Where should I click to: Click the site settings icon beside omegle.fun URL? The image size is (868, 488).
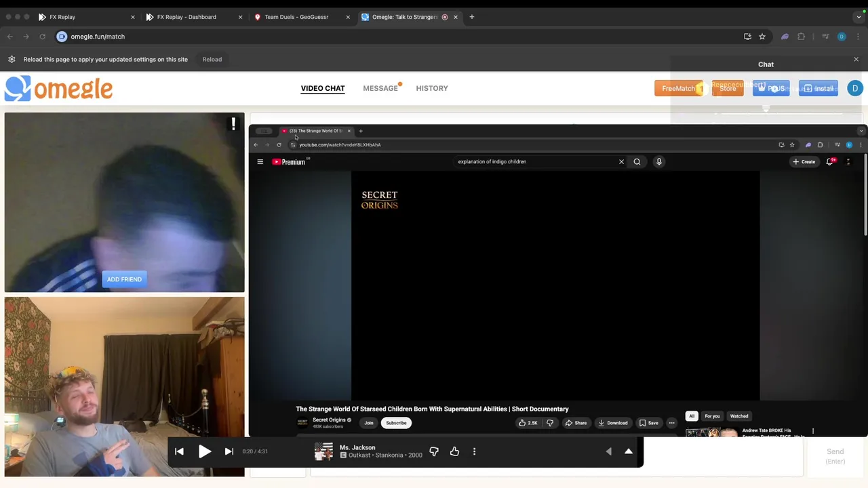pyautogui.click(x=62, y=37)
